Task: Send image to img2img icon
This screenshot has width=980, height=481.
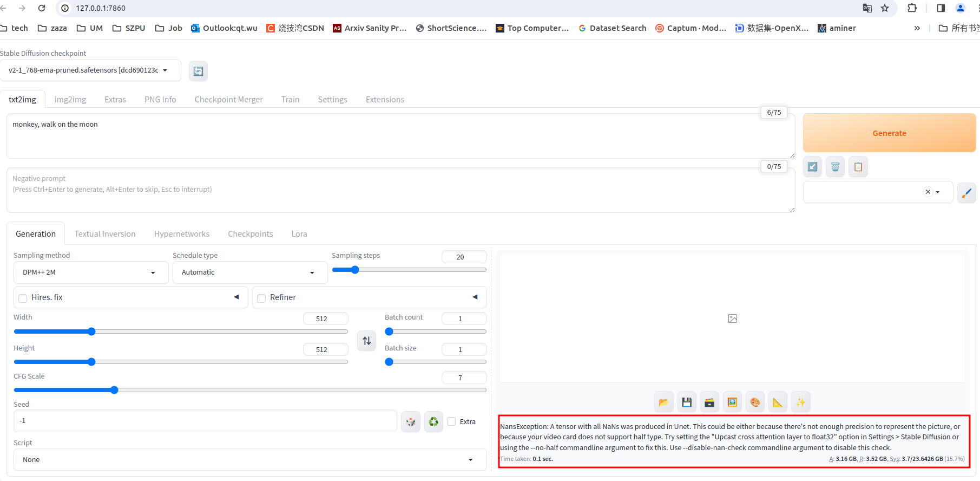Action: (x=732, y=402)
